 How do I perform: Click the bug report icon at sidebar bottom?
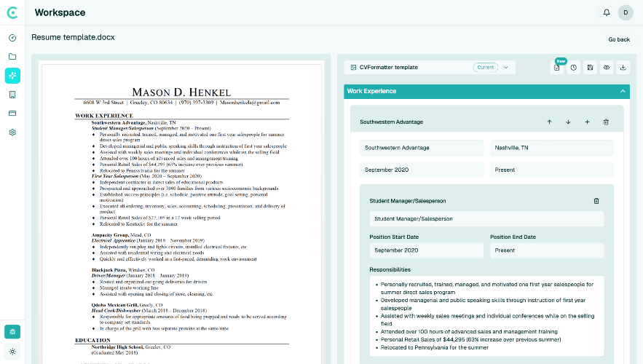coord(12,332)
